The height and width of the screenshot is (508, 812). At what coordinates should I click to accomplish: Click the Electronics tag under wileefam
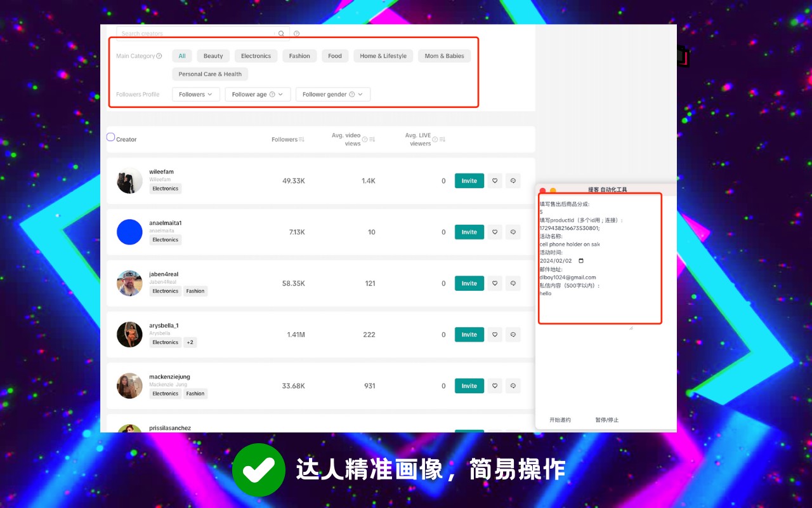click(x=166, y=189)
